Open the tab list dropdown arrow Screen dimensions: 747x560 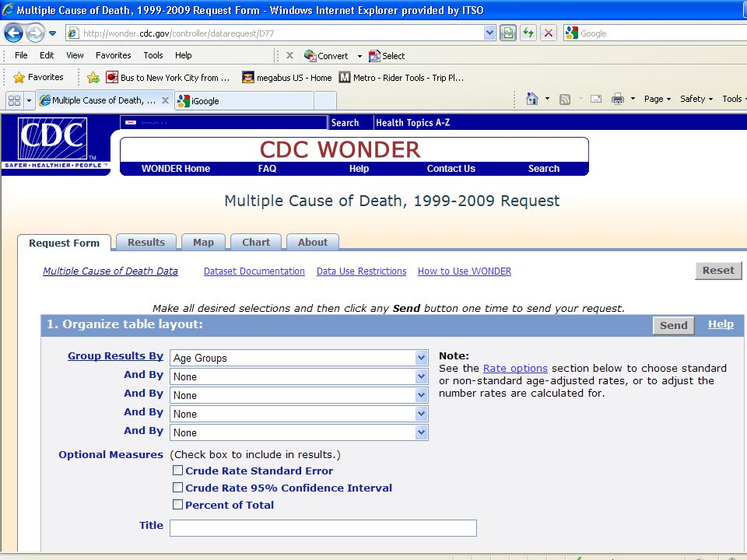tap(29, 100)
